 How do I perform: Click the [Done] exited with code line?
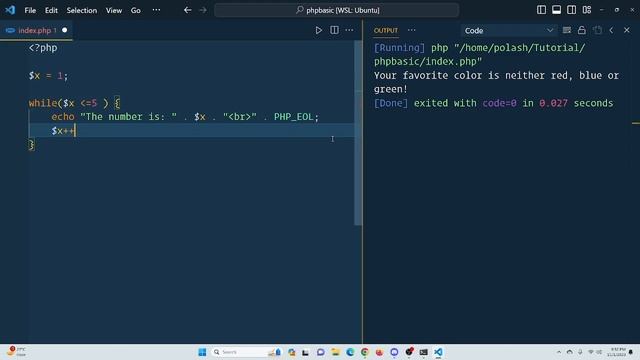(493, 103)
